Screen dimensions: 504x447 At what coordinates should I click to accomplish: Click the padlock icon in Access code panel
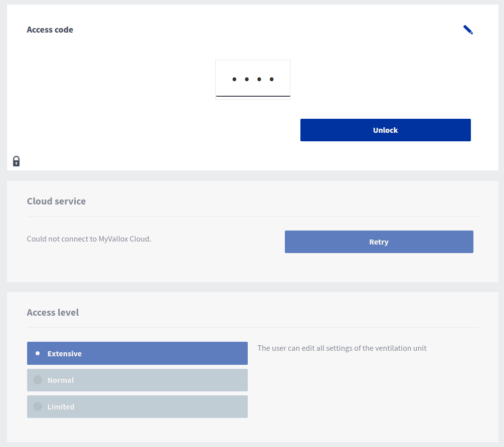pyautogui.click(x=16, y=161)
